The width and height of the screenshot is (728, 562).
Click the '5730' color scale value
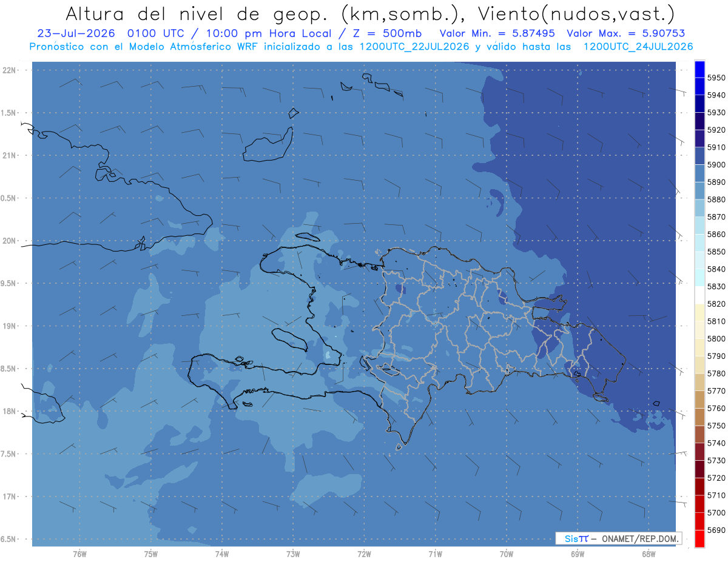click(x=716, y=460)
